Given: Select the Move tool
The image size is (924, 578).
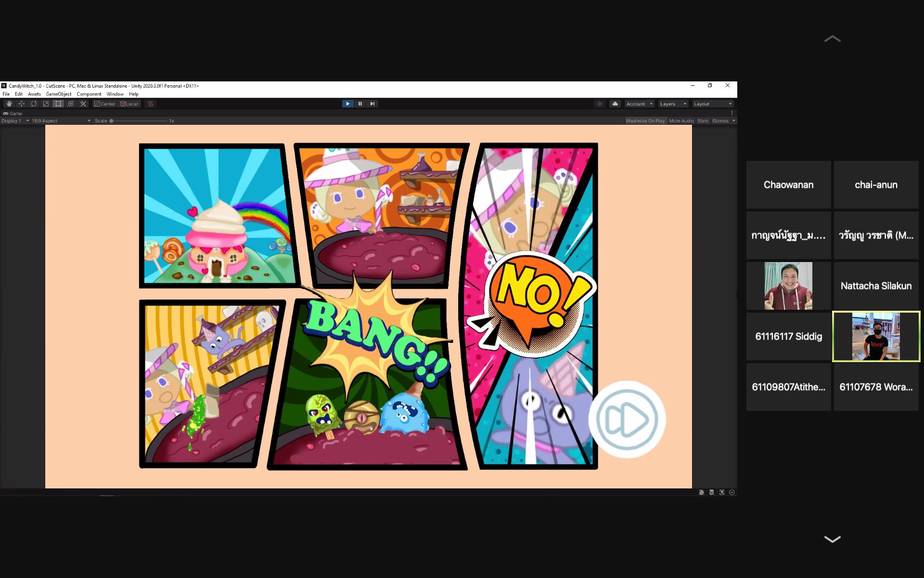Looking at the screenshot, I should [x=21, y=104].
